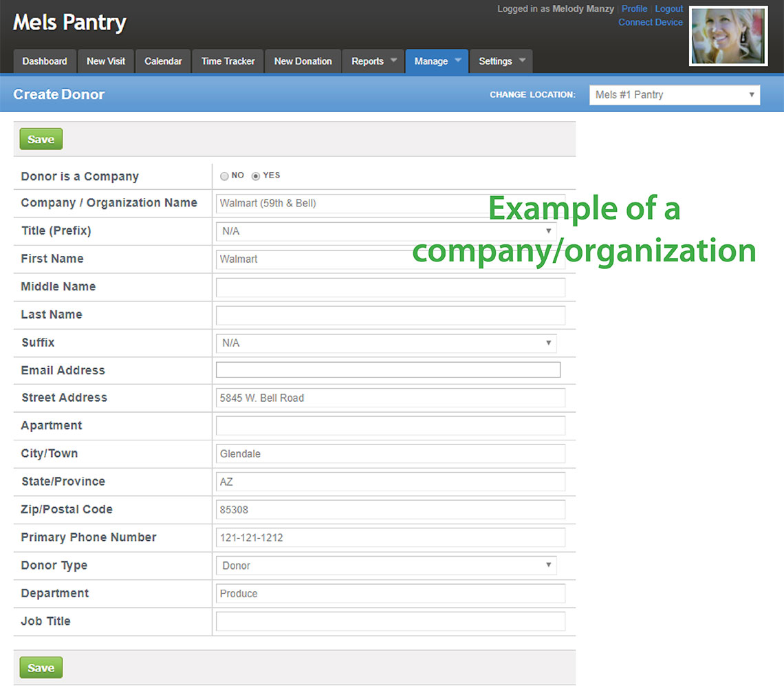Click the Zip/Postal Code field
The height and width of the screenshot is (686, 784).
(391, 510)
